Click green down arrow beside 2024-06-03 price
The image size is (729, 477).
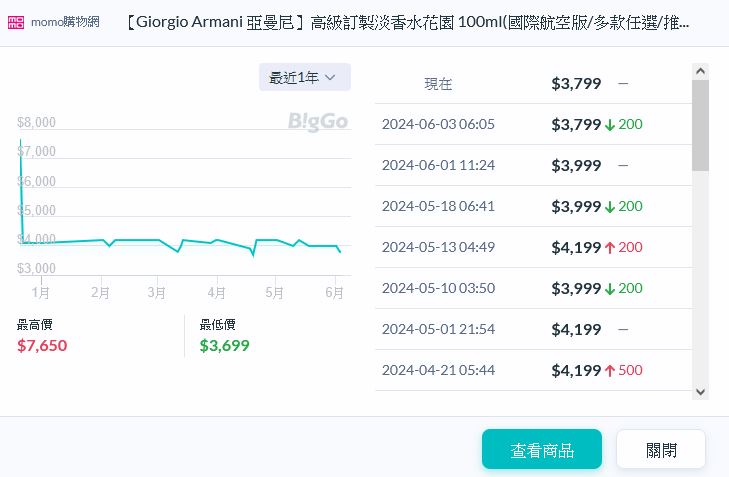tap(609, 125)
